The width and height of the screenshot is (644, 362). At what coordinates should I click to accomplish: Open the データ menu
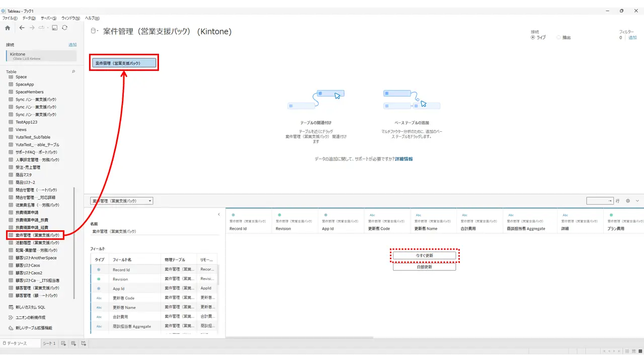[x=29, y=18]
